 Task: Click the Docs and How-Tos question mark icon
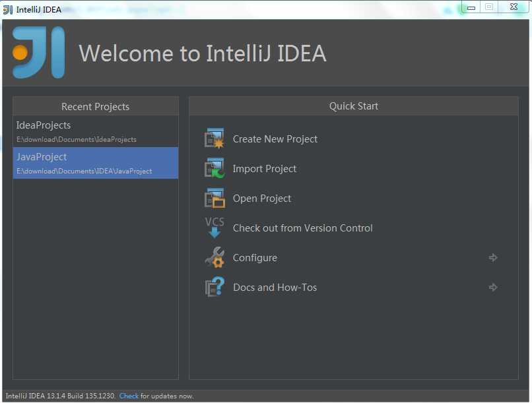point(215,287)
